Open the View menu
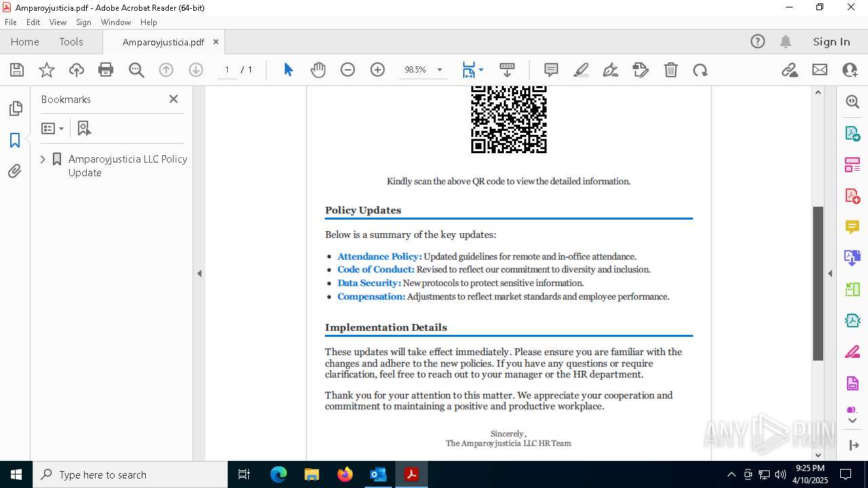Viewport: 868px width, 488px height. pos(58,22)
